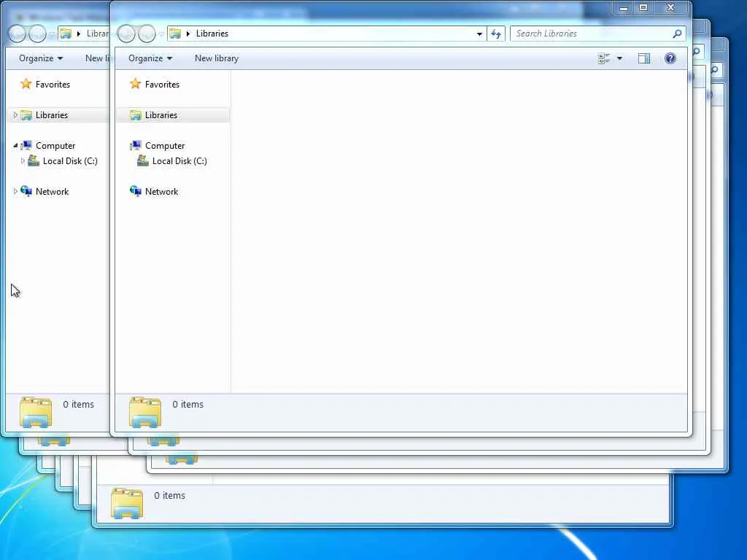The image size is (747, 560).
Task: Expand Network arrow in the left back window
Action: click(x=15, y=192)
